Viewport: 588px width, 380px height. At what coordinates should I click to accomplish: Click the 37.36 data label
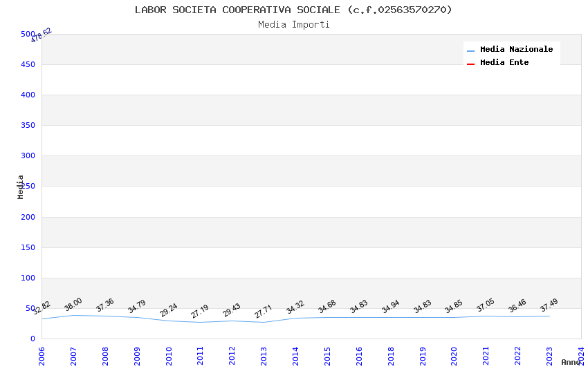[x=105, y=305]
